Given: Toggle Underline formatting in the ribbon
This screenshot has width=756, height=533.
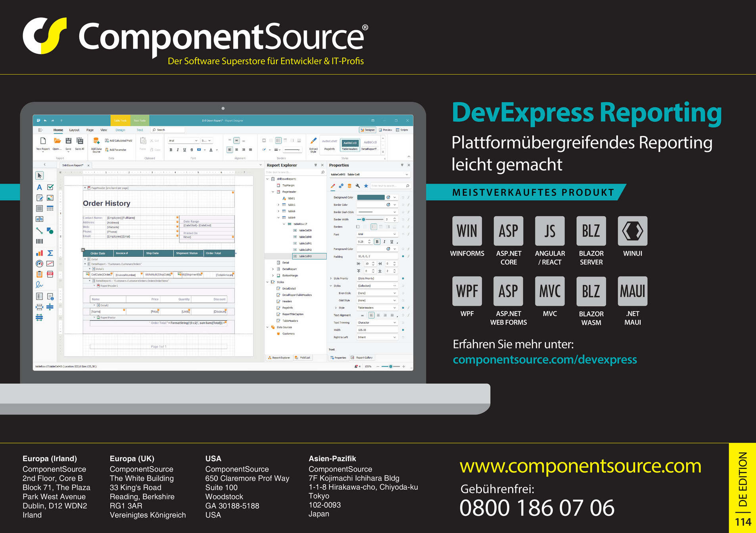Looking at the screenshot, I should (x=184, y=150).
